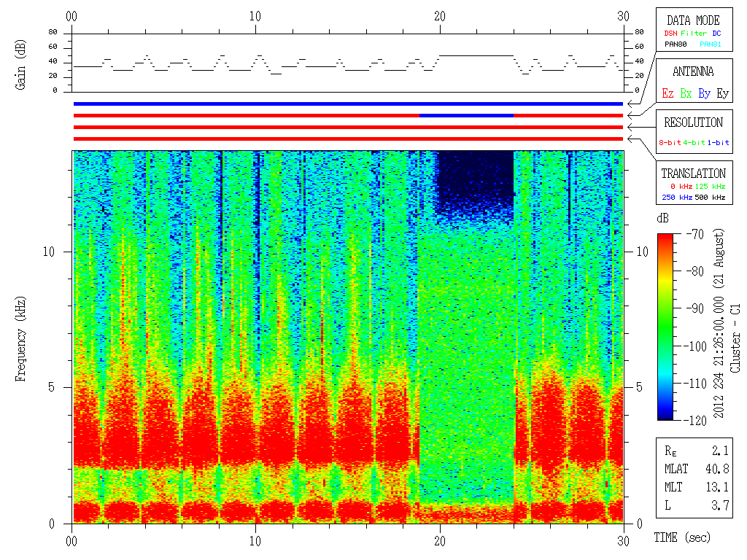
Task: Click the blue segment of the antenna bar
Action: tap(466, 115)
